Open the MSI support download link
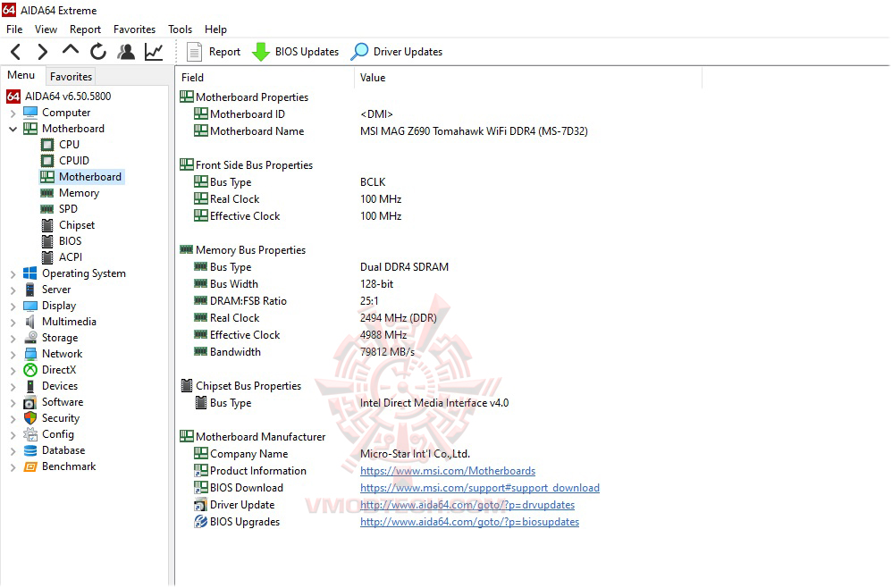The width and height of the screenshot is (892, 588). (480, 488)
